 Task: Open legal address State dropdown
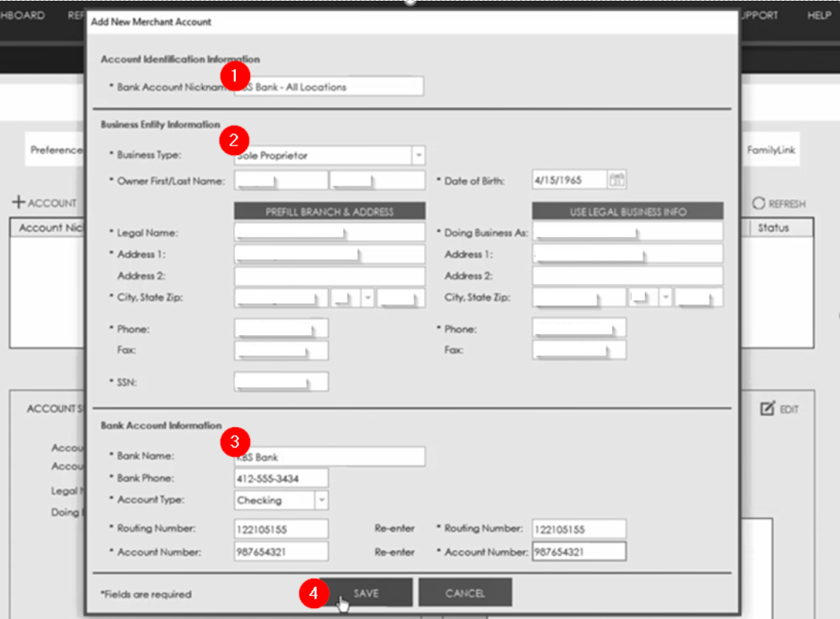click(367, 298)
